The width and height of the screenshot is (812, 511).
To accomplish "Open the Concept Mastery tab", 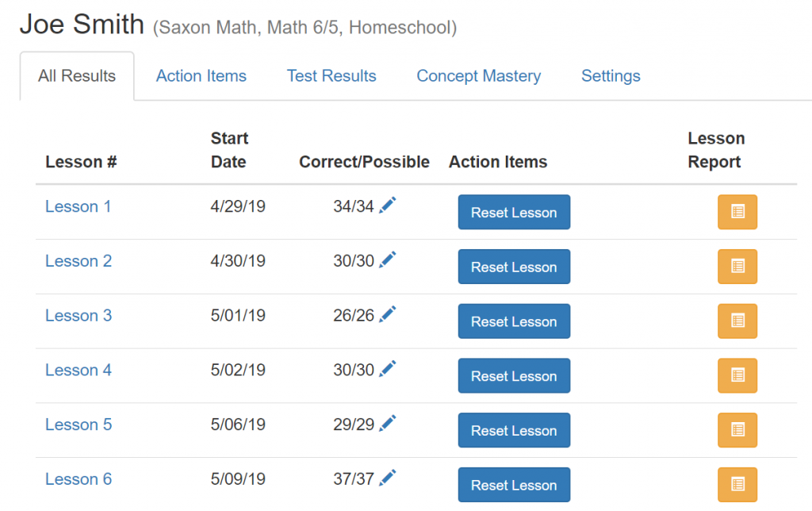I will (478, 76).
